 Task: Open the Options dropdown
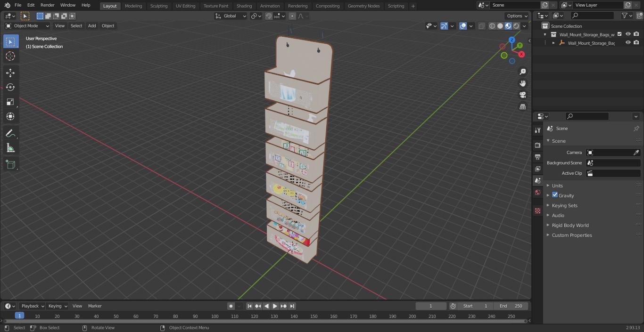[x=517, y=16]
